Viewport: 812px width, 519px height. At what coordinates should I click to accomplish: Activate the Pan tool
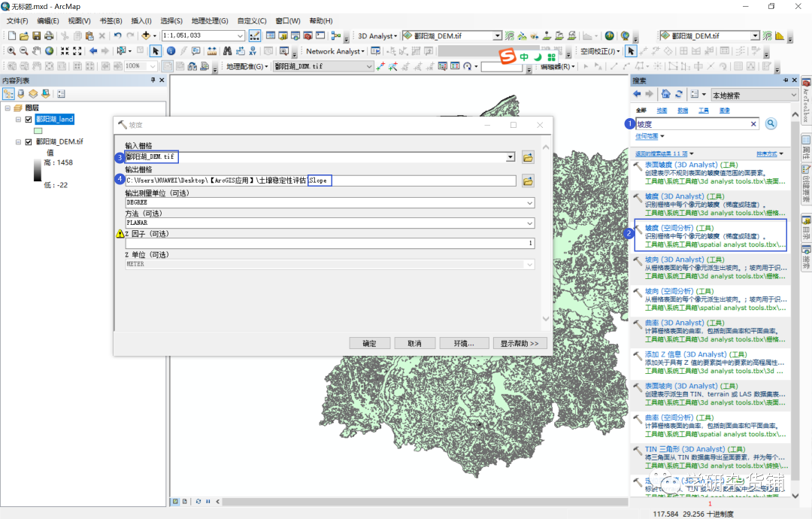tap(35, 50)
